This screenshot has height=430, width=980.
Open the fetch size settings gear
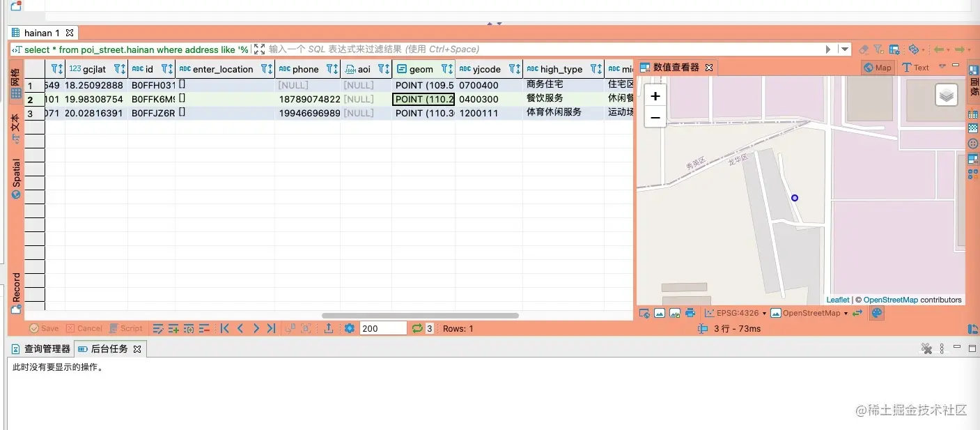coord(350,328)
